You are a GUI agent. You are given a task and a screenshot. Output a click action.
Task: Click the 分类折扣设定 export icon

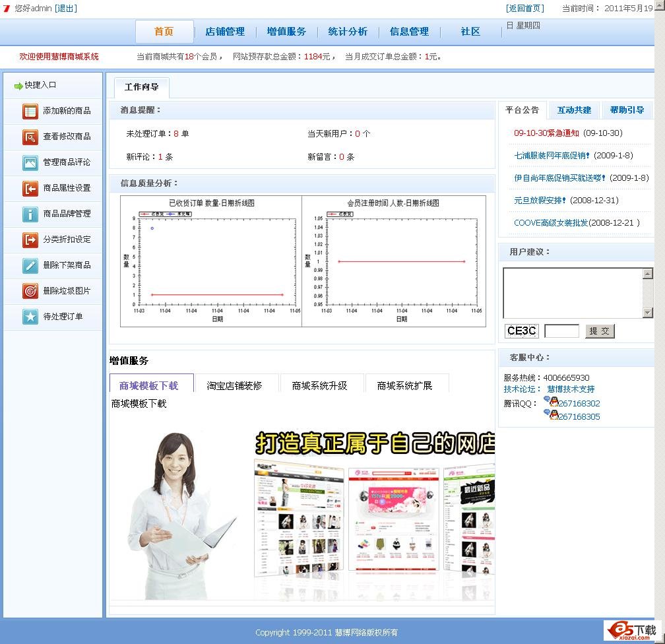click(30, 240)
